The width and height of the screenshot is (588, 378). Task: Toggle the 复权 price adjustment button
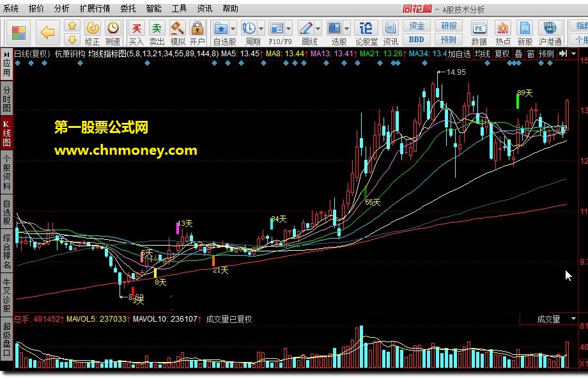pos(502,54)
